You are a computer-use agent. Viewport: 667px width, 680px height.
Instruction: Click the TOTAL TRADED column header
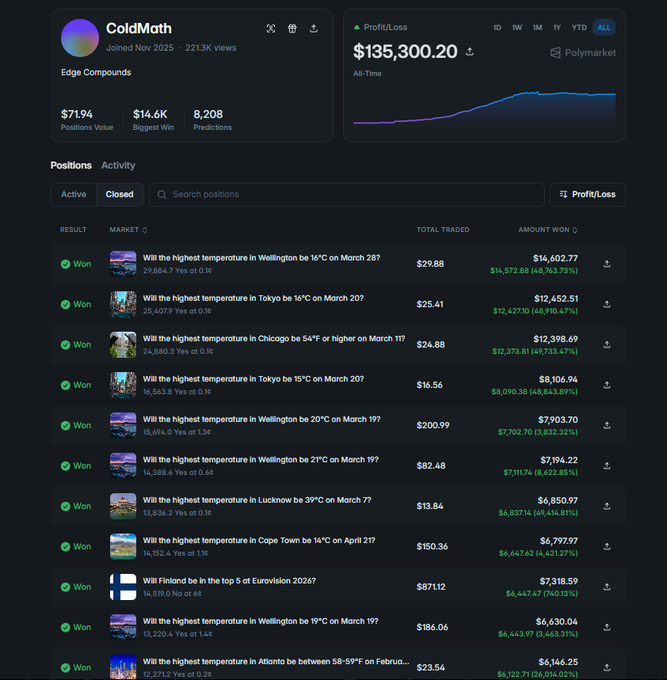click(x=443, y=229)
